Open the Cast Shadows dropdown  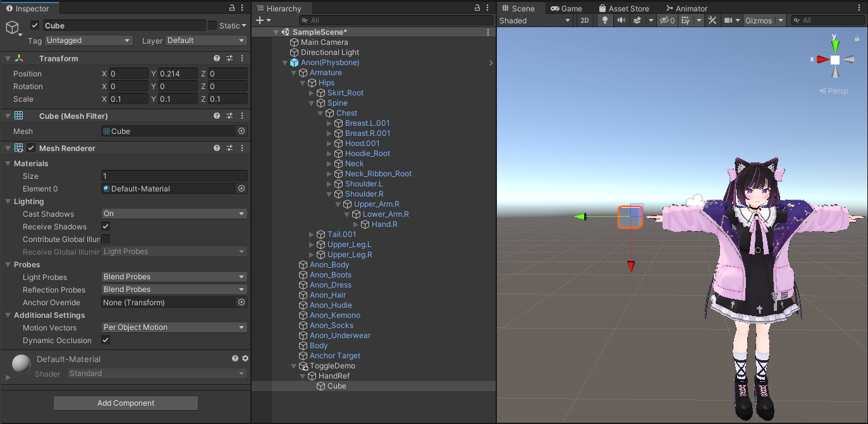[174, 214]
